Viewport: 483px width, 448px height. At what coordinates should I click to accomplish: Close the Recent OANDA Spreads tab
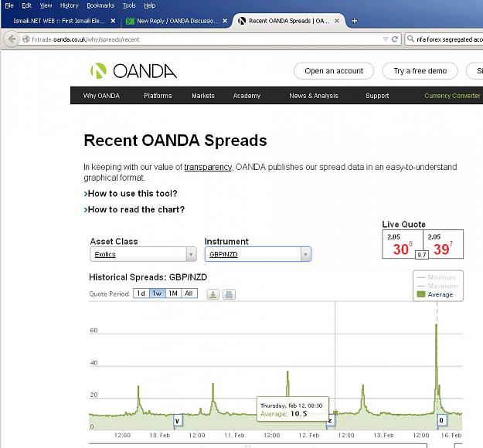pyautogui.click(x=337, y=21)
